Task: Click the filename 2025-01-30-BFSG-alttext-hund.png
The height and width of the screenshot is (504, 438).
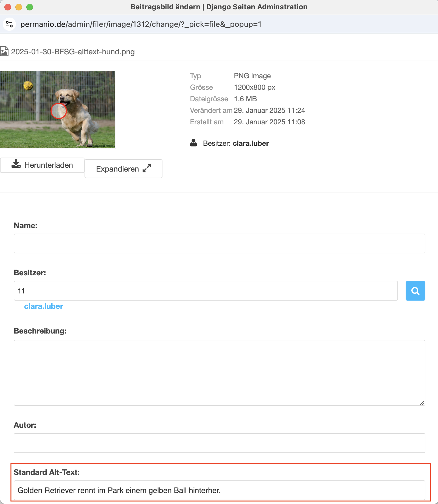Action: point(73,52)
